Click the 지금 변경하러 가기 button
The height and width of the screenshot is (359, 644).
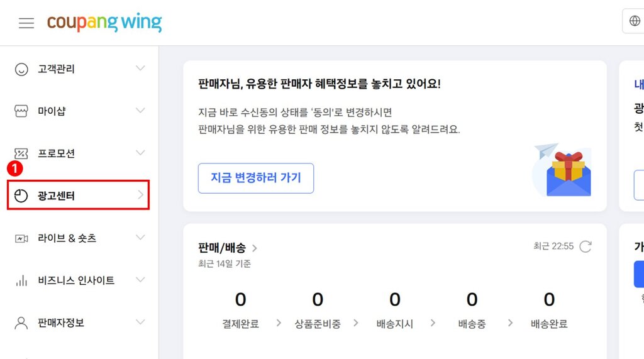tap(256, 179)
